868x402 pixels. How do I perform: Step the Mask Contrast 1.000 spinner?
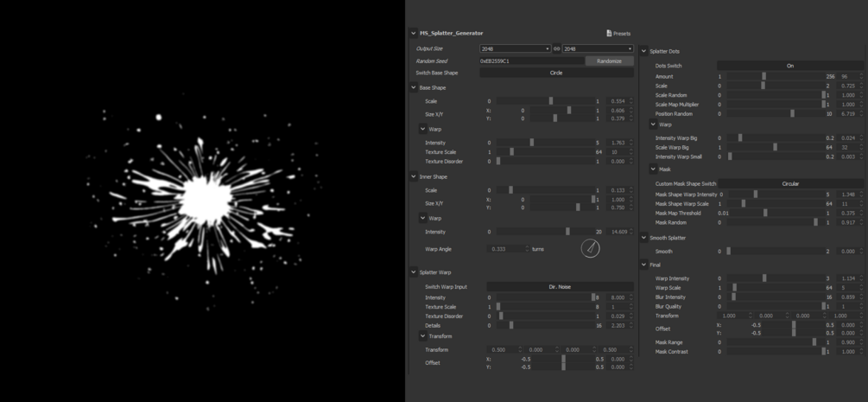861,352
